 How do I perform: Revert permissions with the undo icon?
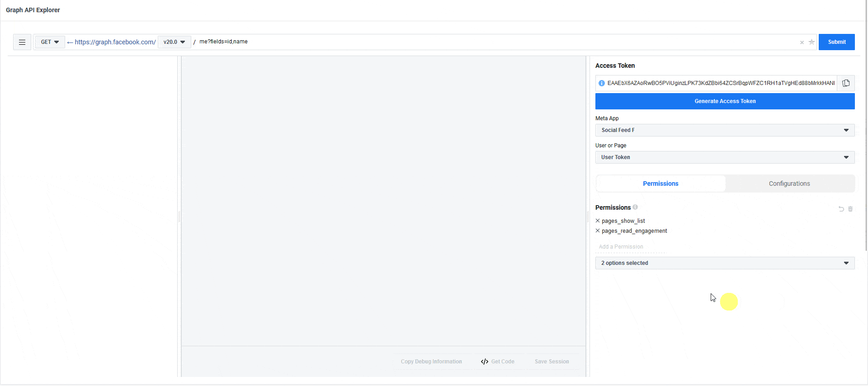(x=841, y=209)
